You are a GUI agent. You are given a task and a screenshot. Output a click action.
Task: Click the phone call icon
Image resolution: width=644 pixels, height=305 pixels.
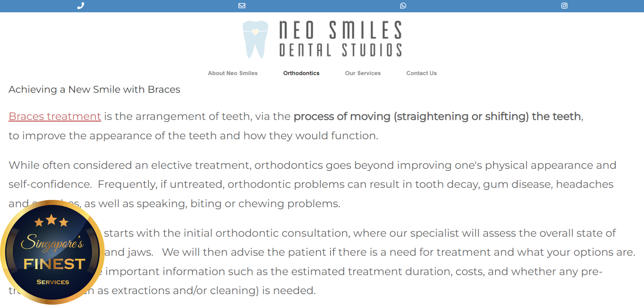pyautogui.click(x=80, y=6)
